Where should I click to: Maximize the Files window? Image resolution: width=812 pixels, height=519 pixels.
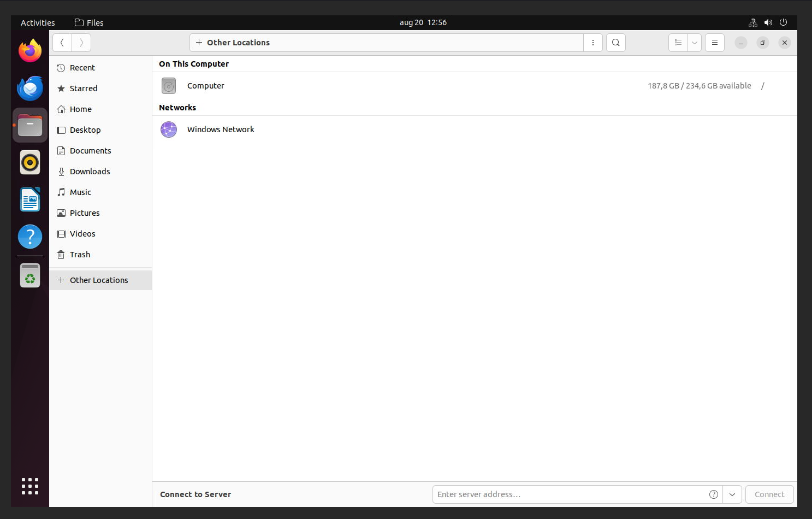[x=763, y=43]
